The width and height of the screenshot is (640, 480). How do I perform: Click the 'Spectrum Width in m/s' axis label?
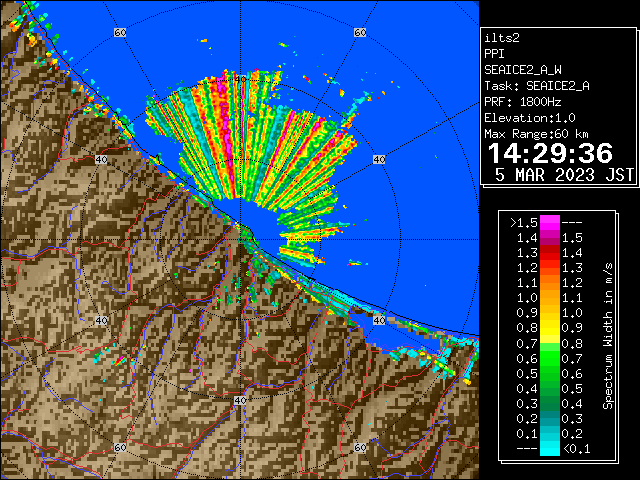click(x=608, y=336)
